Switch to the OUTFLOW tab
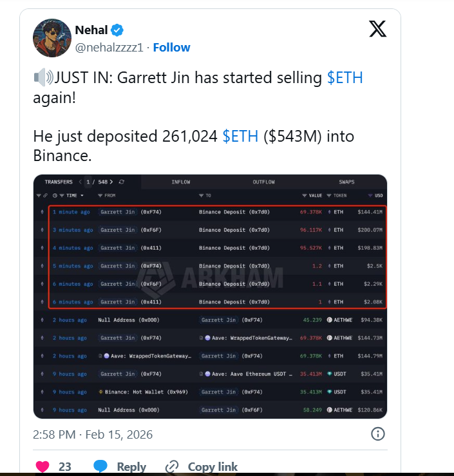Screen dimensions: 454x476 263,182
